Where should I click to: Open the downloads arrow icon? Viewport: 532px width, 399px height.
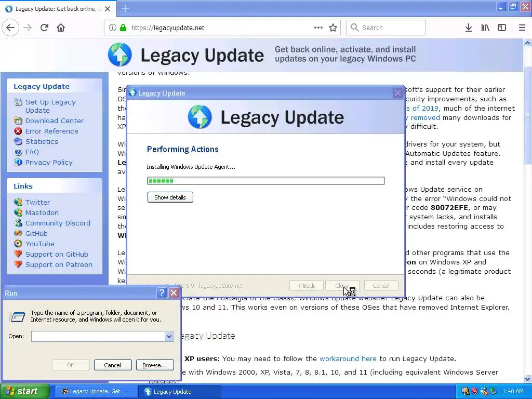coord(469,28)
